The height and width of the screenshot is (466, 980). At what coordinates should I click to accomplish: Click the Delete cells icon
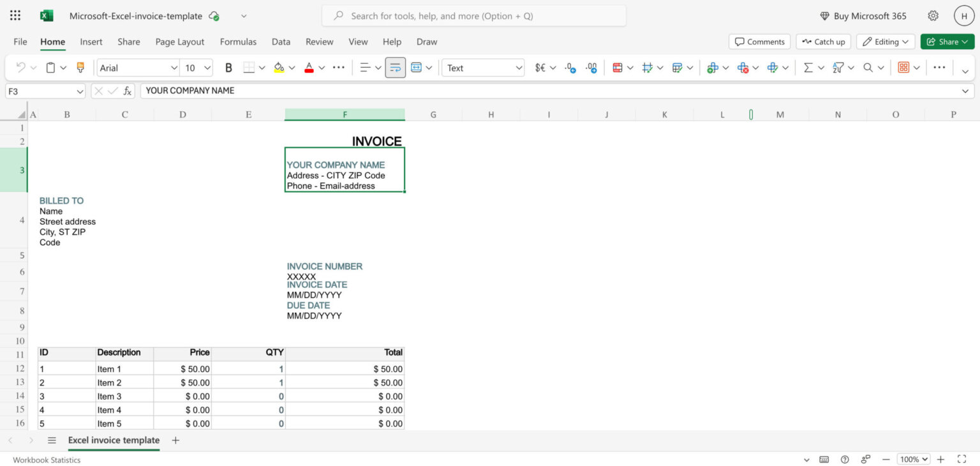[x=745, y=67]
